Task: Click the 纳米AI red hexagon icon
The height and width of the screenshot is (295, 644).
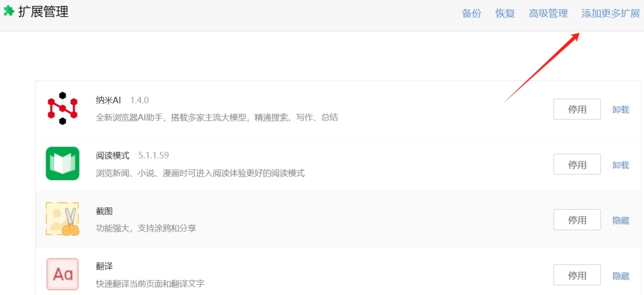Action: point(62,108)
